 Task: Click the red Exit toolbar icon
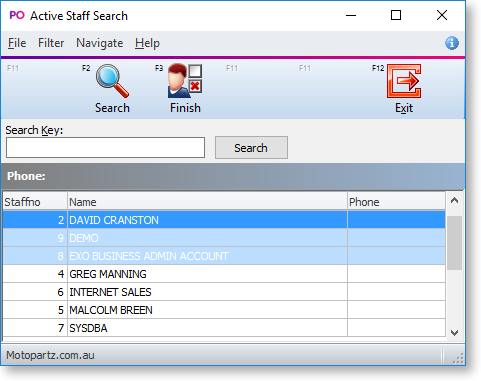[x=404, y=81]
